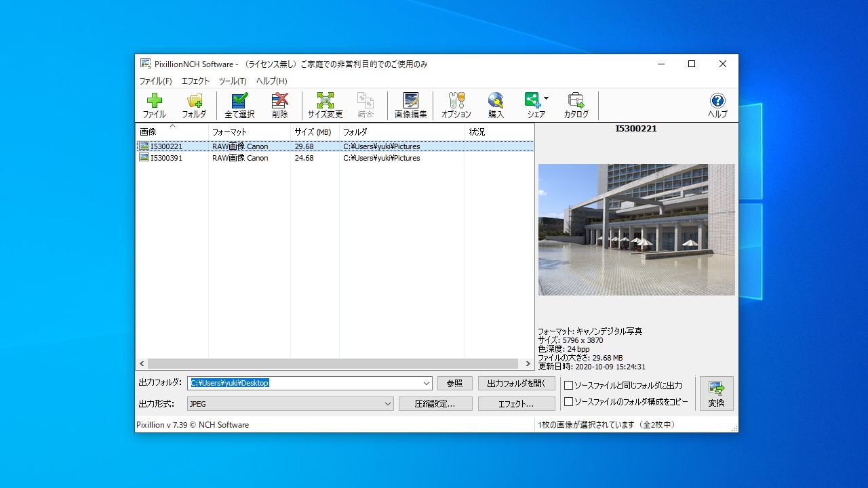Click the 全て選択 toolbar icon
The image size is (868, 488).
pos(239,105)
